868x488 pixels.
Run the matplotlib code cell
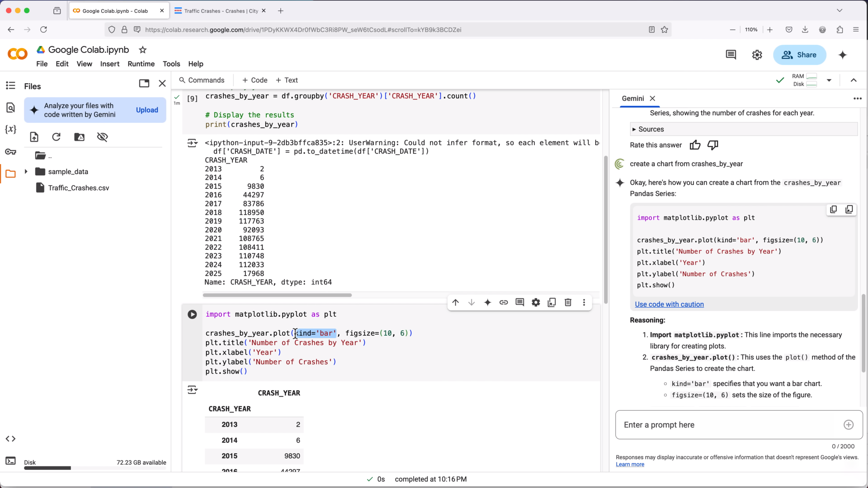click(x=192, y=314)
